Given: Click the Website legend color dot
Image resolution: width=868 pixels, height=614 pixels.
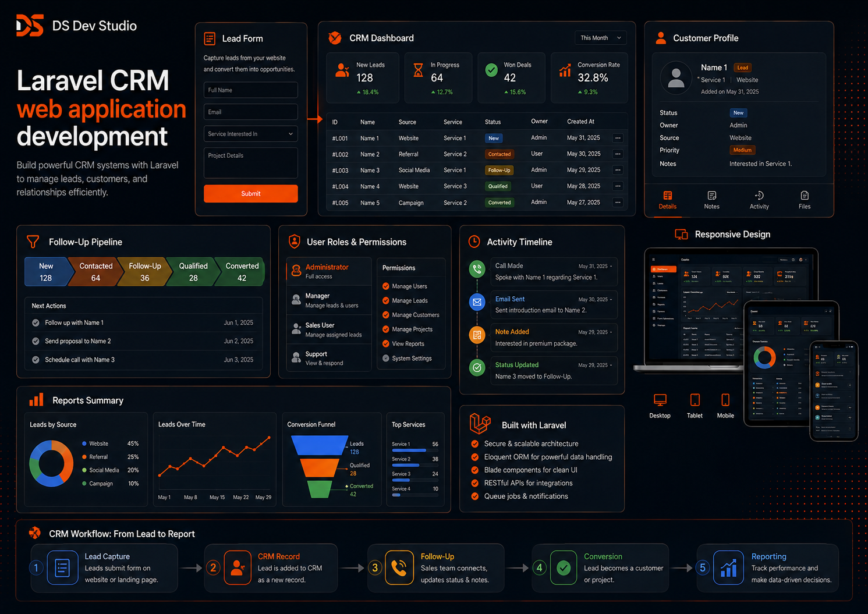Looking at the screenshot, I should [84, 443].
